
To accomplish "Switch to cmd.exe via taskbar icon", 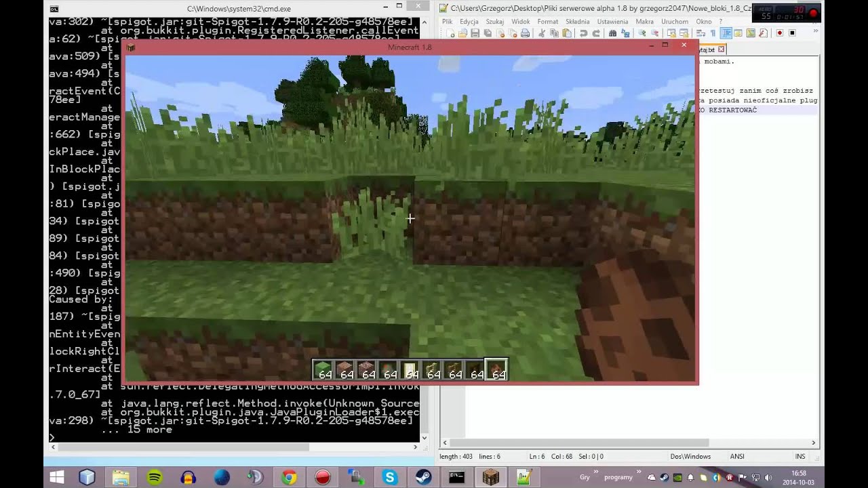I will coord(457,477).
